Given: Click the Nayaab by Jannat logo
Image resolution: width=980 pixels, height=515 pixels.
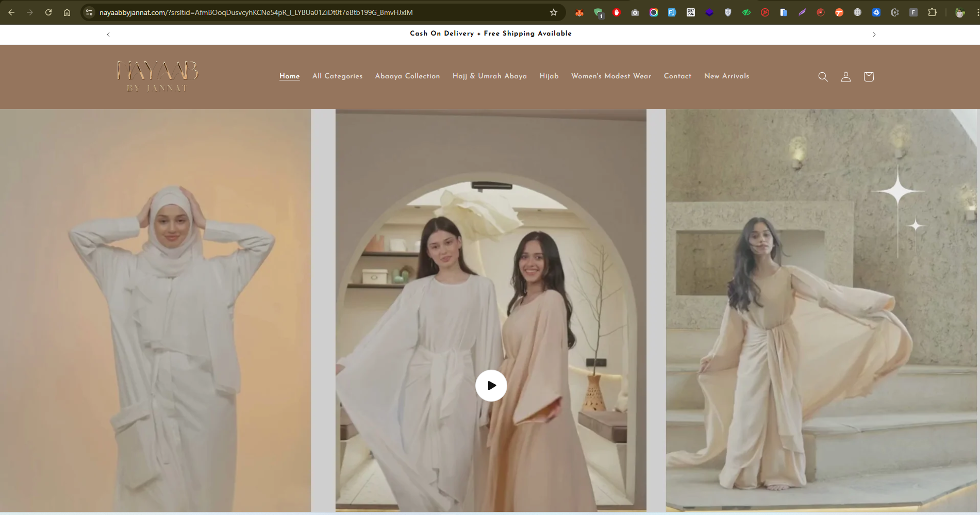Looking at the screenshot, I should coord(157,76).
